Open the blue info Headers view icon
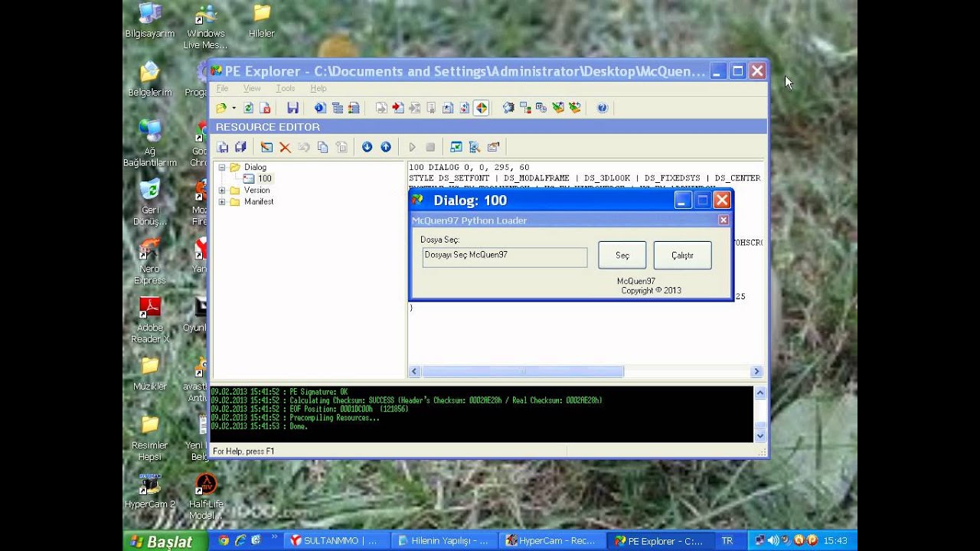Image resolution: width=980 pixels, height=551 pixels. [320, 108]
